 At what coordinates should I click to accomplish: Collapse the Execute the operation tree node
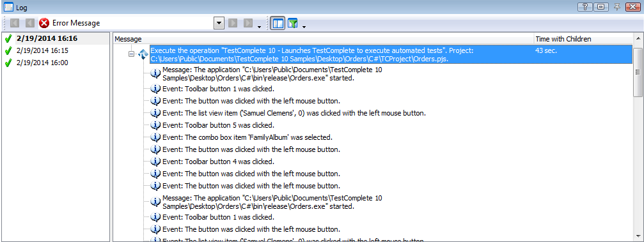[x=132, y=54]
